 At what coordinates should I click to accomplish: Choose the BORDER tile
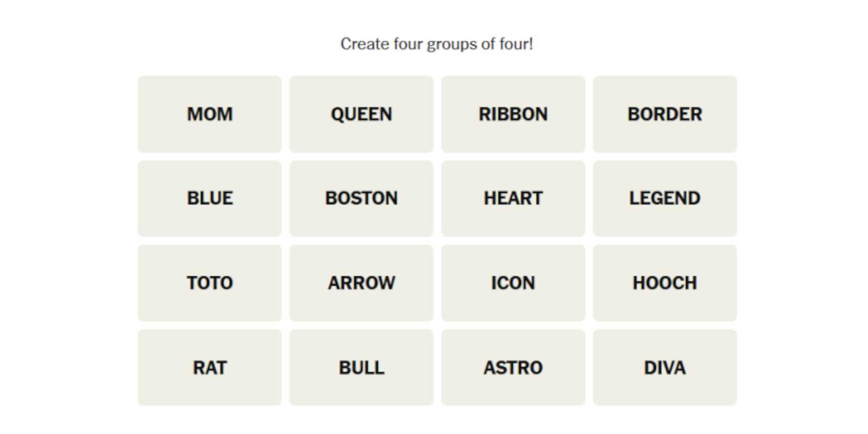665,114
